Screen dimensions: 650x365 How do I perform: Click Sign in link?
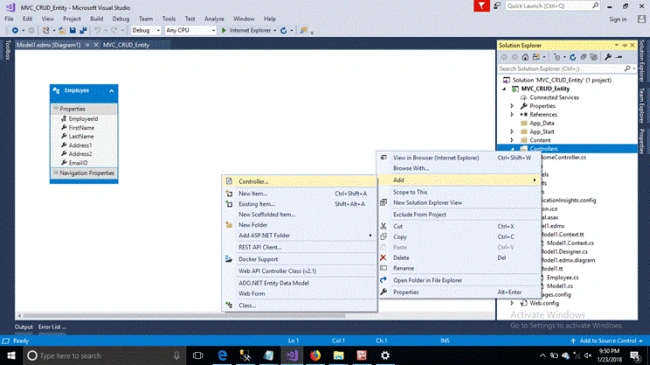(x=618, y=19)
